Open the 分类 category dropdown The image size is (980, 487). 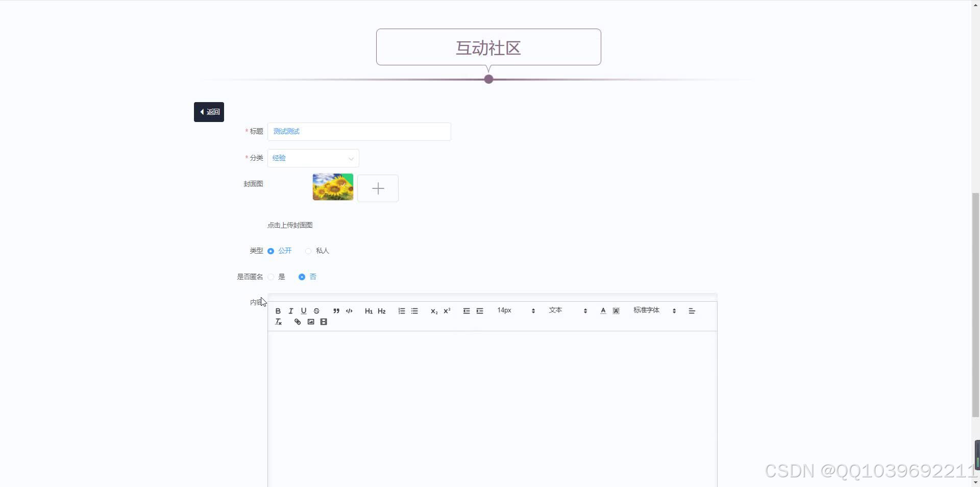(x=313, y=158)
